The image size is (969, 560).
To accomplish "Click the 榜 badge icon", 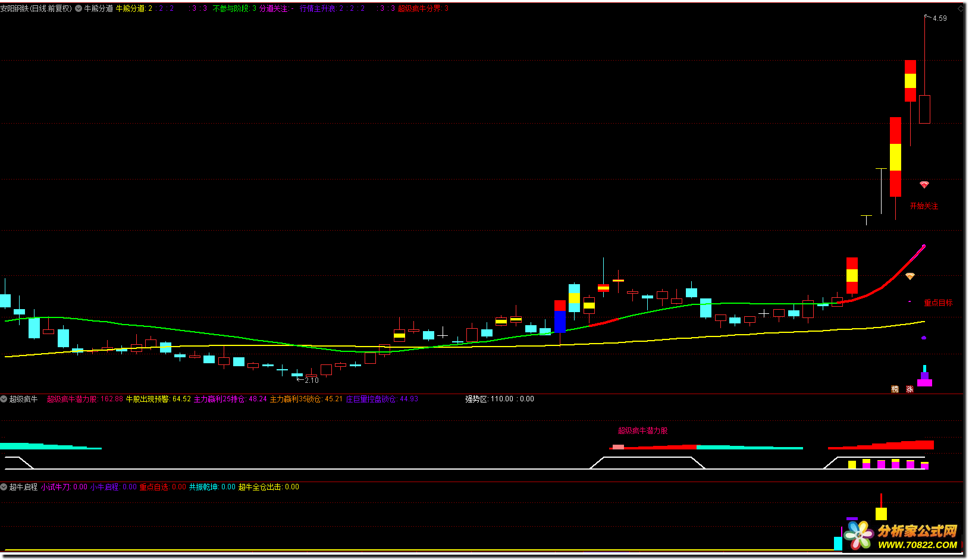I will pos(895,389).
